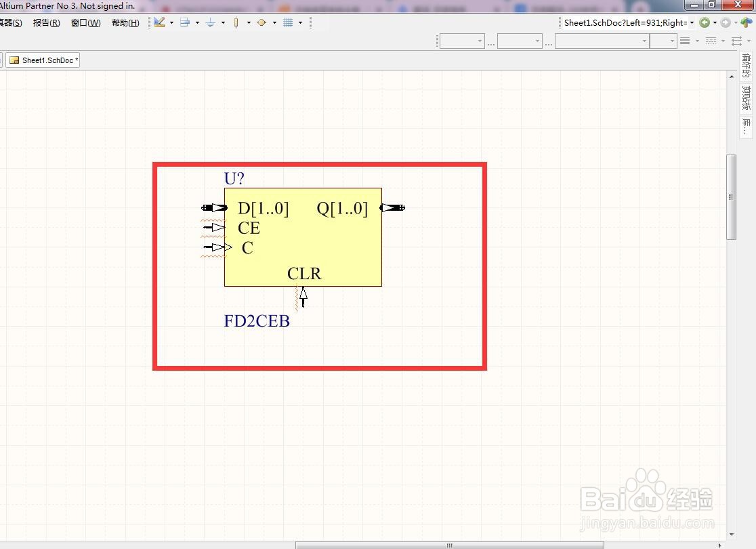Go back with green navigation arrow
This screenshot has height=549, width=756.
point(705,22)
